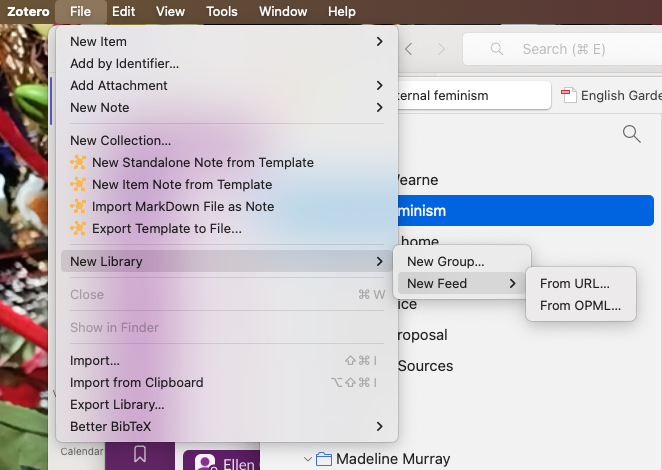662x470 pixels.
Task: Click the New Note chevron arrow
Action: tap(379, 107)
